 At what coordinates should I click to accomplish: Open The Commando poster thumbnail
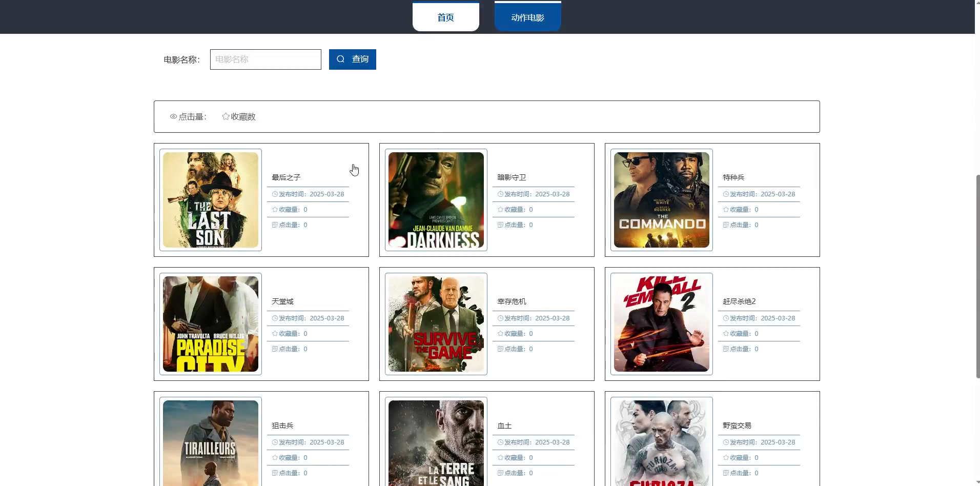click(662, 200)
